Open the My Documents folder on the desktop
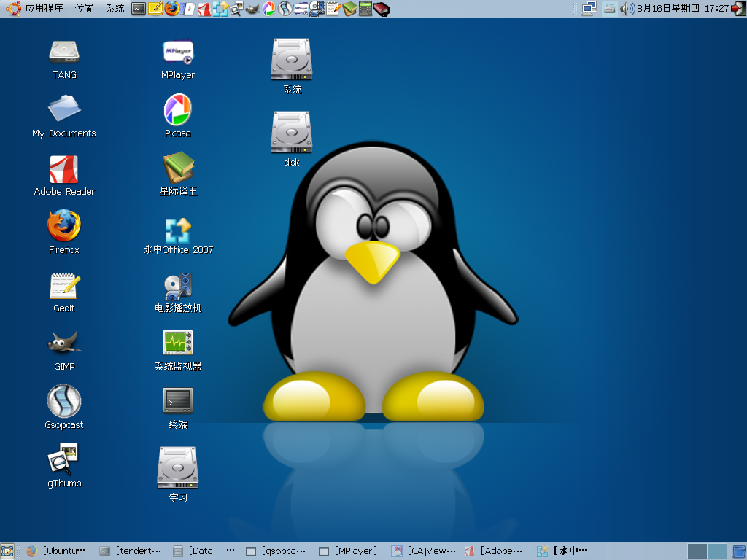This screenshot has width=747, height=560. coord(64,109)
